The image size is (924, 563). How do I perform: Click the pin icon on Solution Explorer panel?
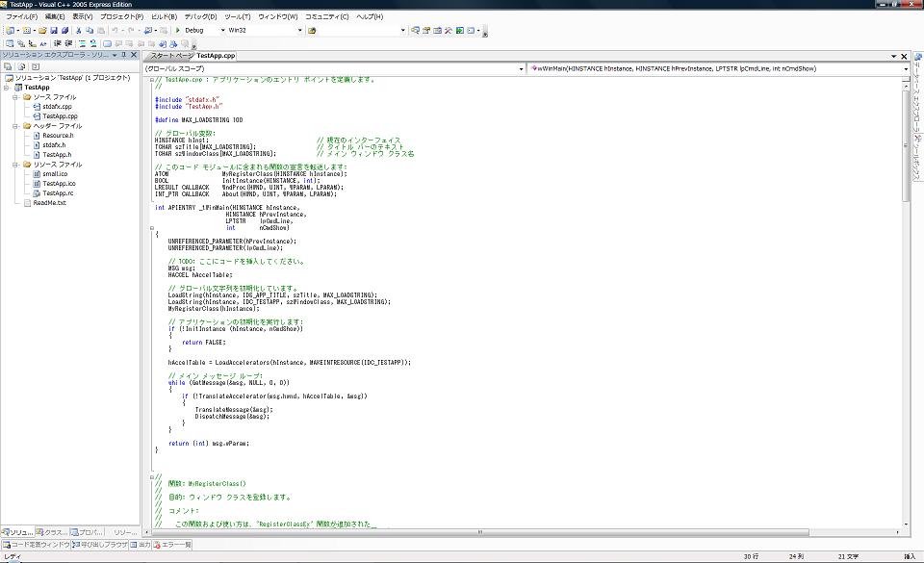(x=125, y=56)
